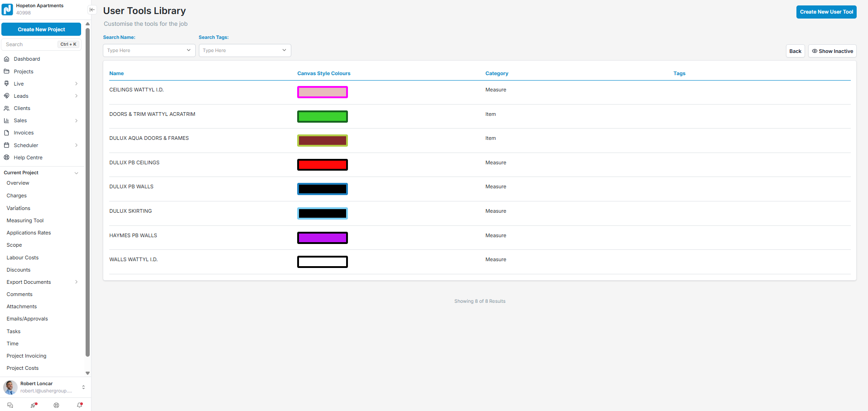868x411 pixels.
Task: Open the Help Centre lifebuoy icon
Action: pos(6,158)
